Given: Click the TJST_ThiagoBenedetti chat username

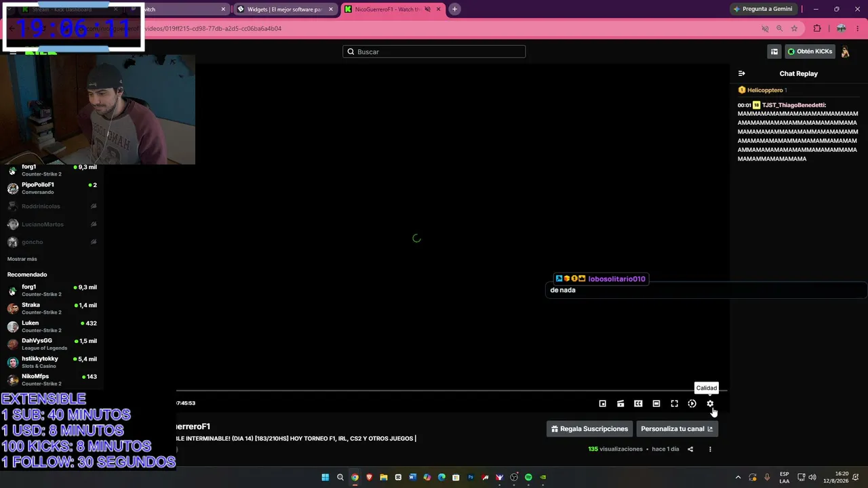Looking at the screenshot, I should tap(794, 105).
